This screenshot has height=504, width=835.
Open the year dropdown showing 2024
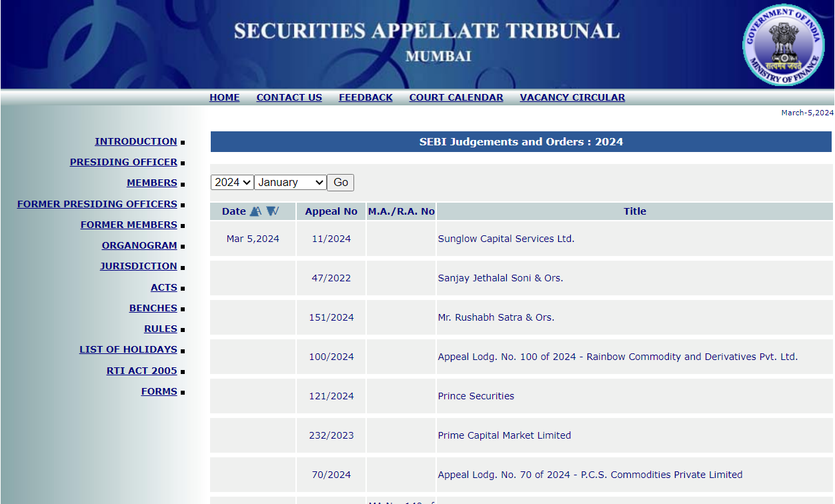coord(232,183)
